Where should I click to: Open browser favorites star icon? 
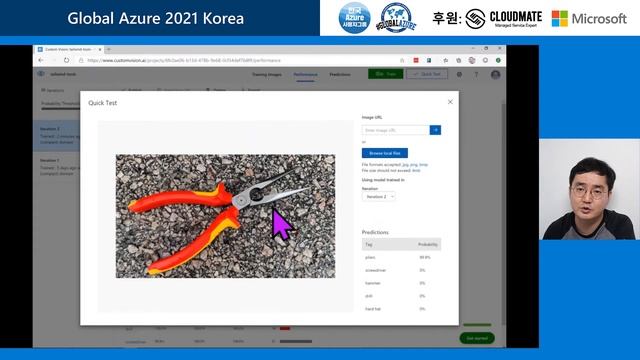pos(446,60)
